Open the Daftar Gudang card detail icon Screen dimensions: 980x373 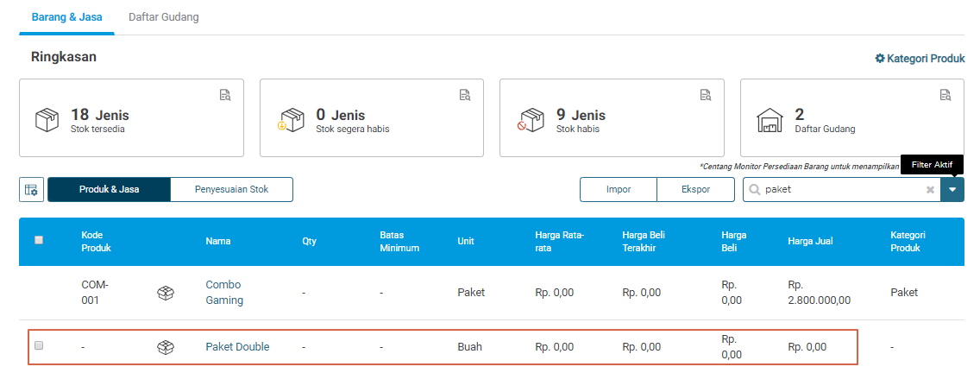945,95
